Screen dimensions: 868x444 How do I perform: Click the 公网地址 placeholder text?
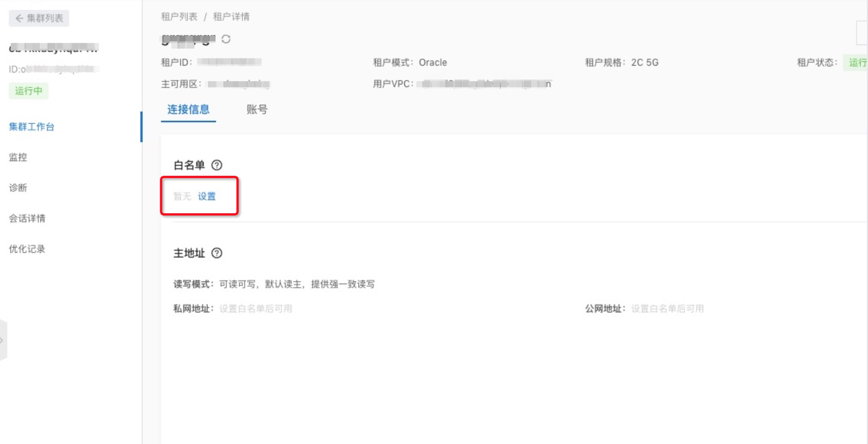pyautogui.click(x=668, y=308)
